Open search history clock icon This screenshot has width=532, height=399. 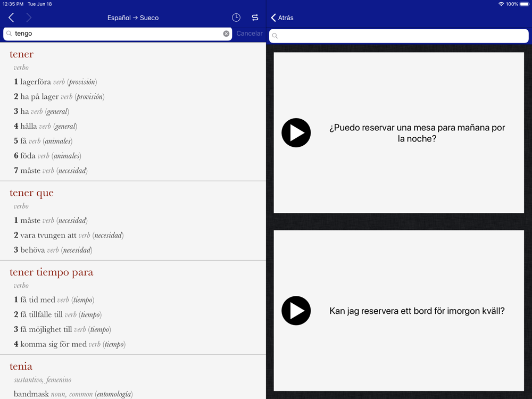pyautogui.click(x=236, y=18)
